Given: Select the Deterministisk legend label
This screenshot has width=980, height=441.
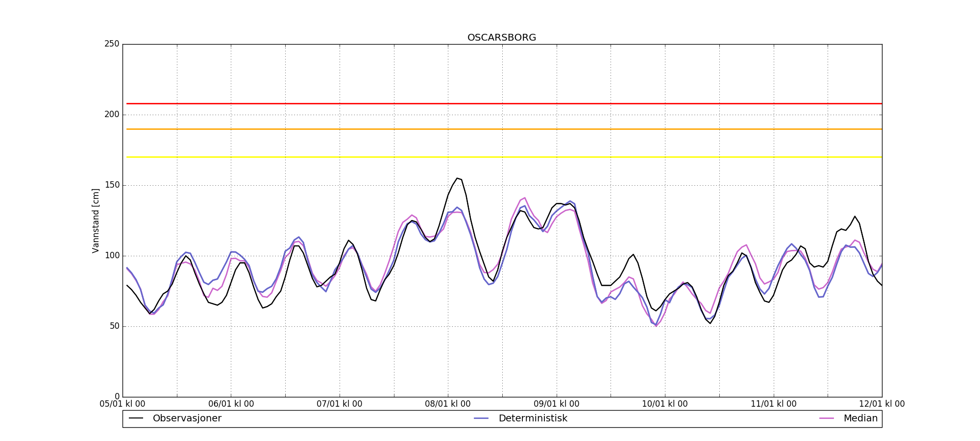Looking at the screenshot, I should coord(533,418).
